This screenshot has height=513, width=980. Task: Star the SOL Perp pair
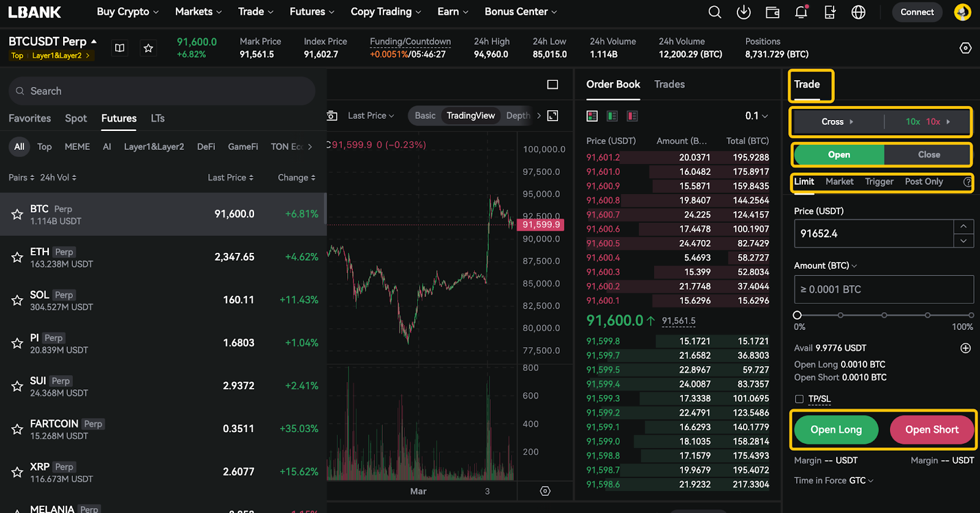17,300
